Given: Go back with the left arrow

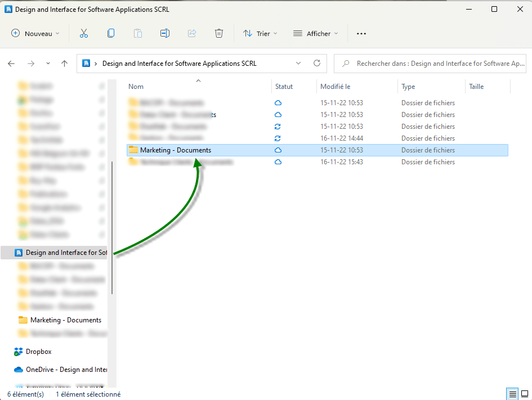Looking at the screenshot, I should click(11, 64).
